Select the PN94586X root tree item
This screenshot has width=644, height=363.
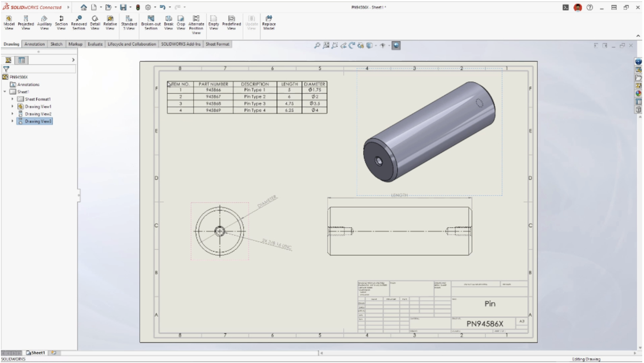[15, 77]
